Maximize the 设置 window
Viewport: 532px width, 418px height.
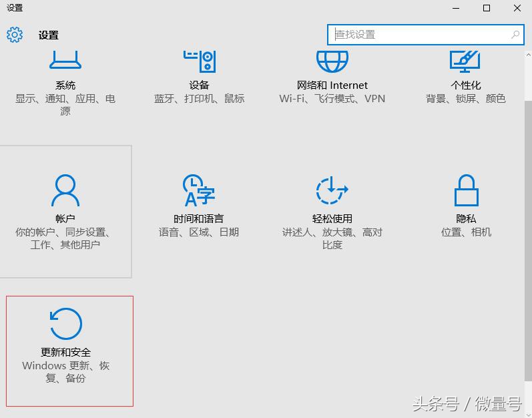point(486,8)
